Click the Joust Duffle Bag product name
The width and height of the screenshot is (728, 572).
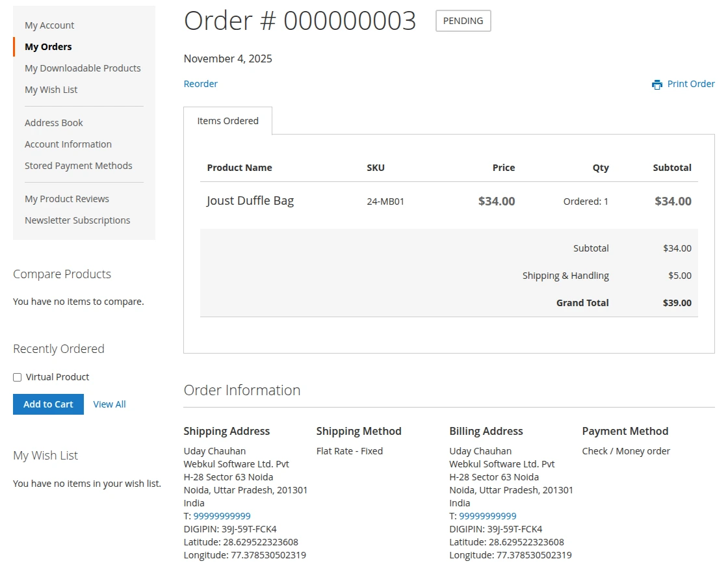[x=250, y=200]
